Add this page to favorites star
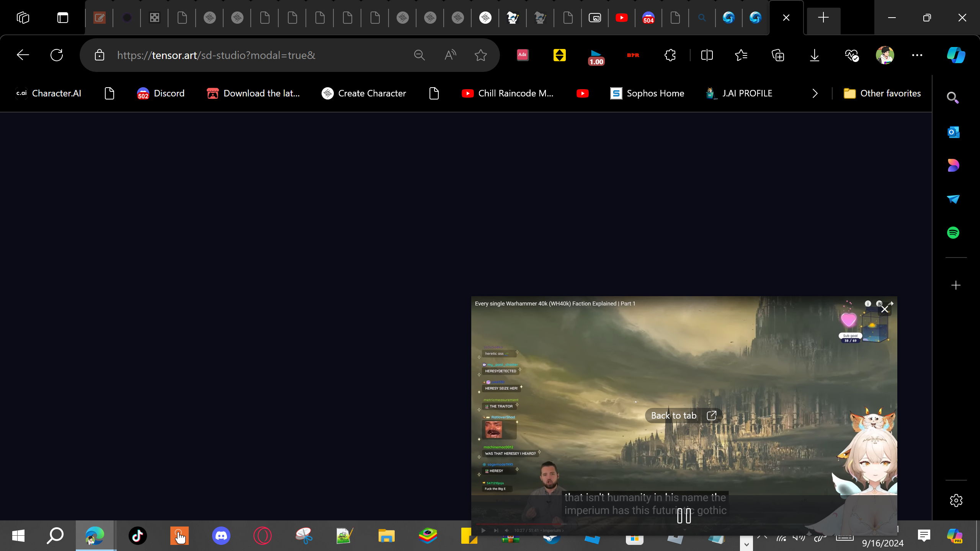 click(481, 55)
